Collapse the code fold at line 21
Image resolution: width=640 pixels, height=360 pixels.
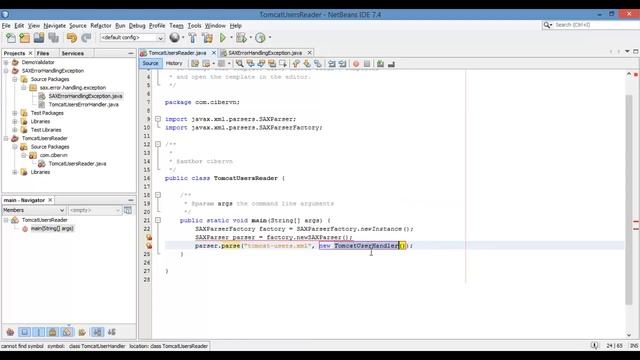pyautogui.click(x=158, y=220)
